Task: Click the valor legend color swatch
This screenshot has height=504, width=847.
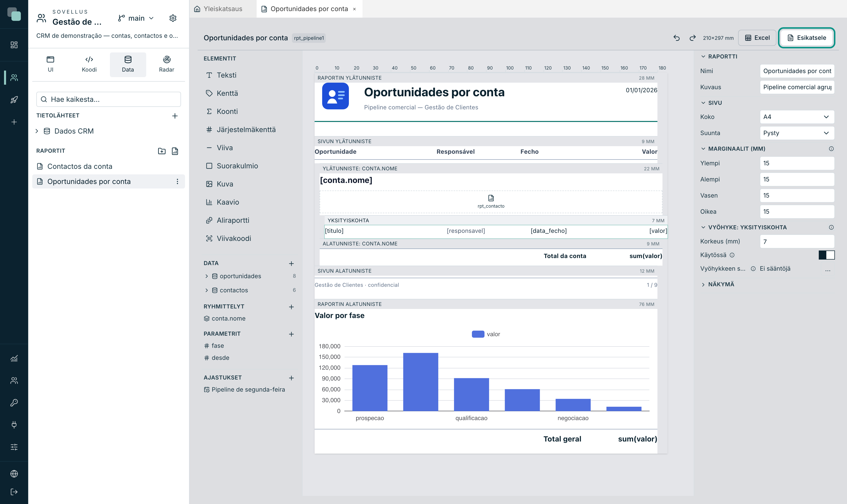Action: pyautogui.click(x=478, y=334)
